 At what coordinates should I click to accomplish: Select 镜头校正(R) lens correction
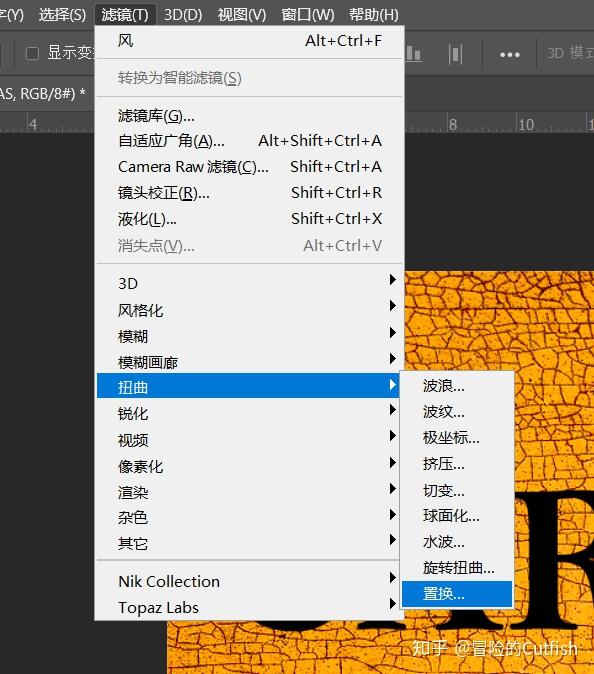(249, 193)
